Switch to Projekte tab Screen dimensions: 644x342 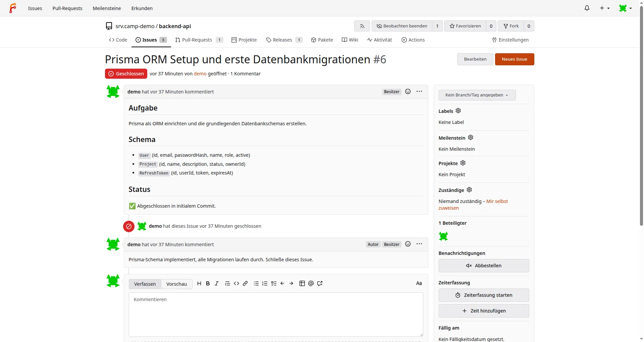tap(244, 40)
